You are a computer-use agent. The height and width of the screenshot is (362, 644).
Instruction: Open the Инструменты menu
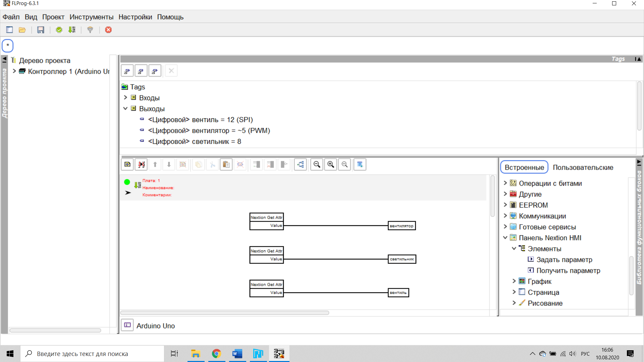[91, 17]
